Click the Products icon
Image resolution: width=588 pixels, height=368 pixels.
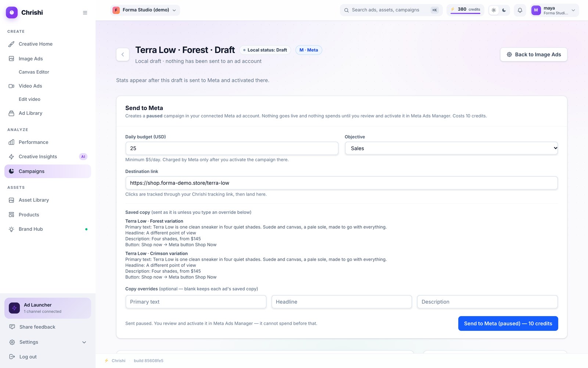click(x=11, y=215)
